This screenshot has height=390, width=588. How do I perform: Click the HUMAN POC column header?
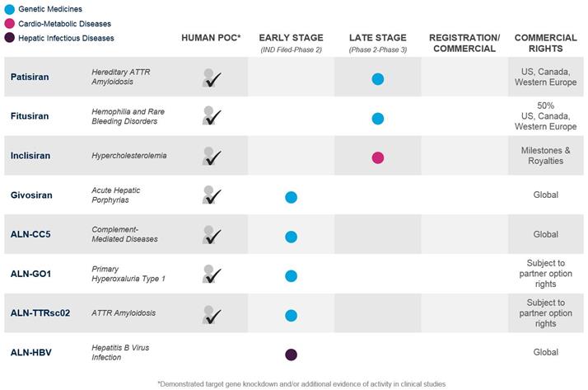(x=212, y=38)
